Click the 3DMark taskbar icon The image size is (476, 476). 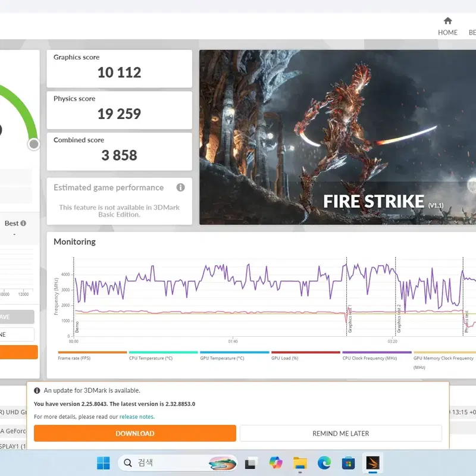pyautogui.click(x=372, y=463)
